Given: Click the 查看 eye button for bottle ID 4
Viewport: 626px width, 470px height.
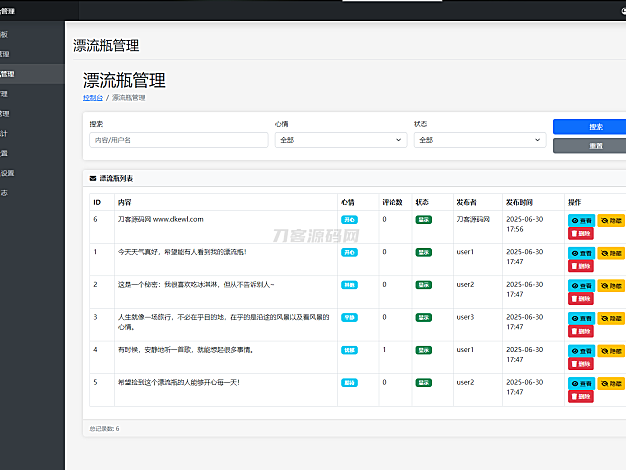Looking at the screenshot, I should pyautogui.click(x=581, y=351).
